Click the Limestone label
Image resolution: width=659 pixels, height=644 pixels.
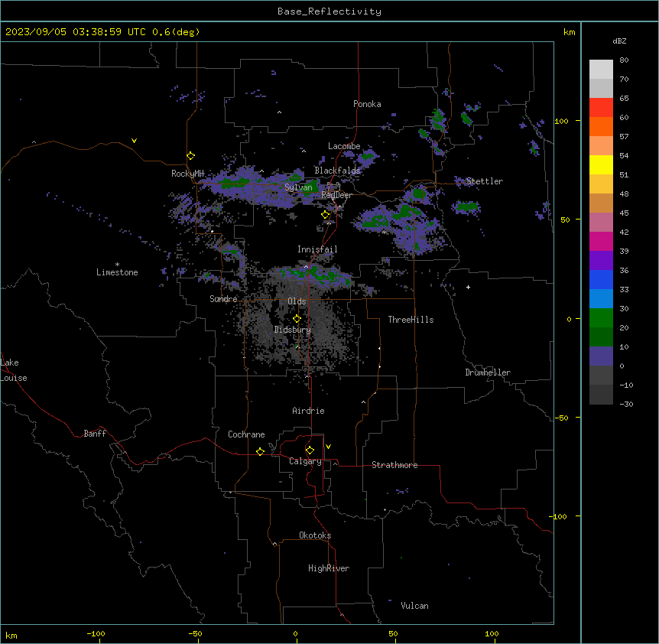click(x=117, y=272)
